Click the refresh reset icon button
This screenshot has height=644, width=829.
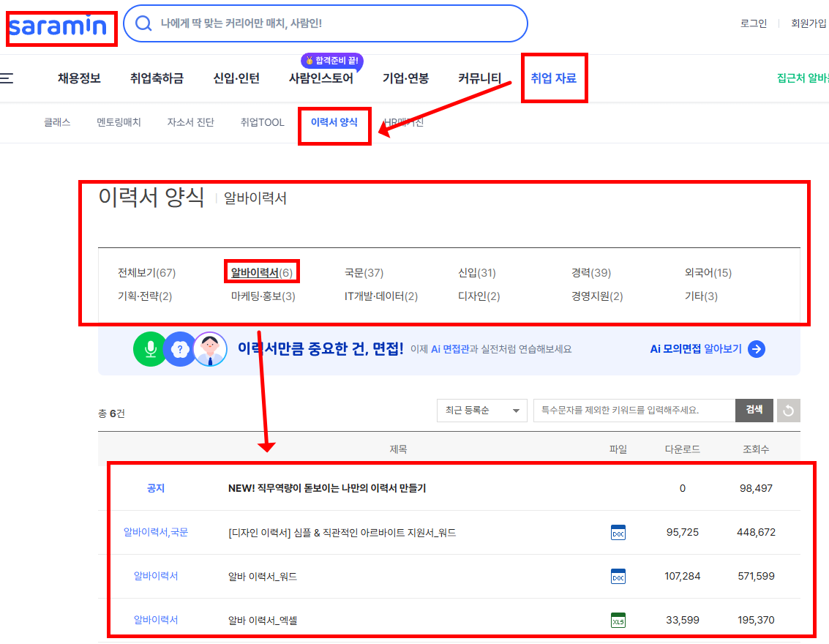coord(788,411)
